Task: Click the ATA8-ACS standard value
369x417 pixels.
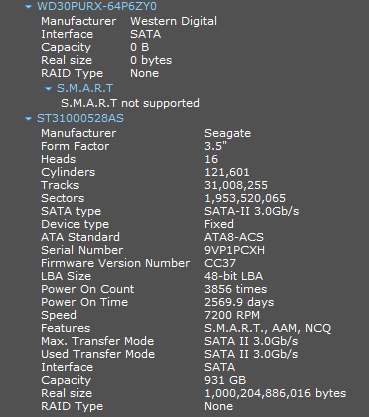Action: coord(234,237)
